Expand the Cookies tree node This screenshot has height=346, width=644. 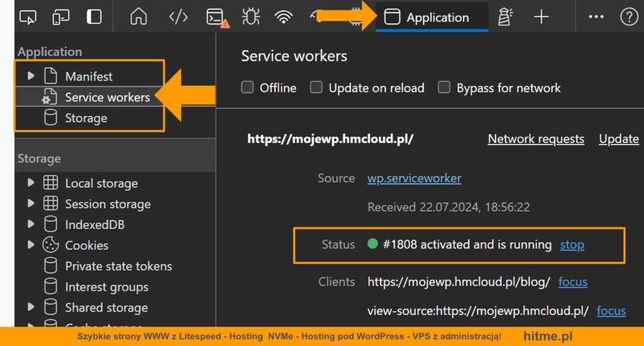pyautogui.click(x=31, y=245)
